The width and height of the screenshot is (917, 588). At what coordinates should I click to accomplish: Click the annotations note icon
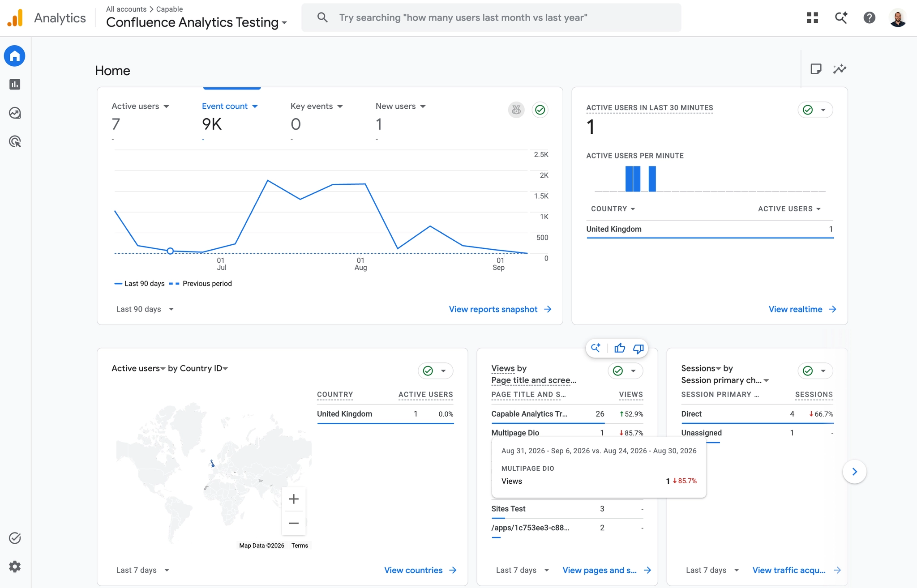[x=816, y=69]
